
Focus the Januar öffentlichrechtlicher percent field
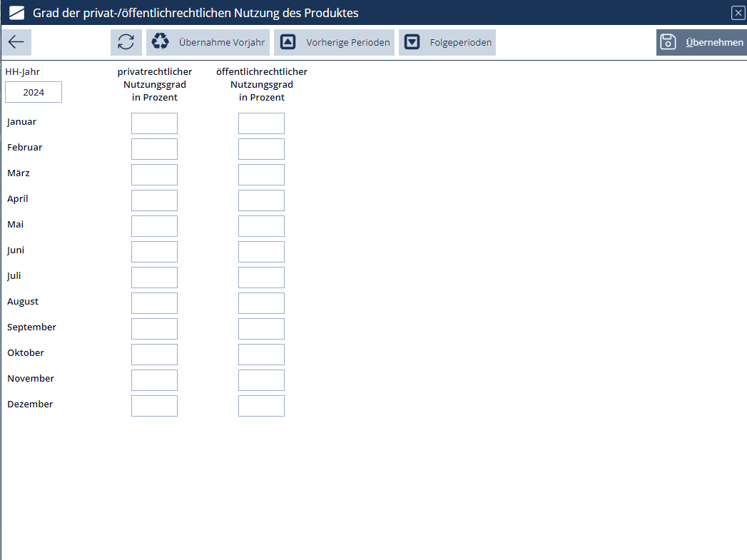(x=261, y=123)
